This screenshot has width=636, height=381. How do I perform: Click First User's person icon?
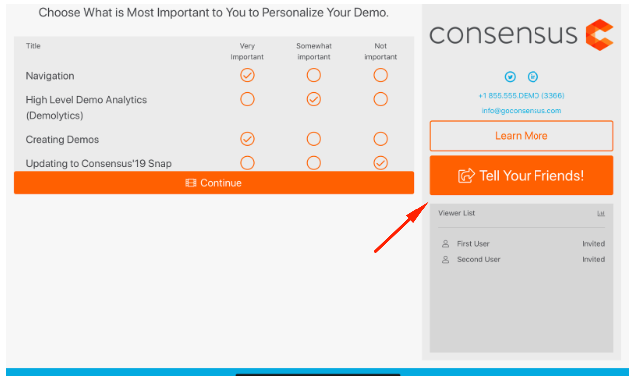coord(445,244)
